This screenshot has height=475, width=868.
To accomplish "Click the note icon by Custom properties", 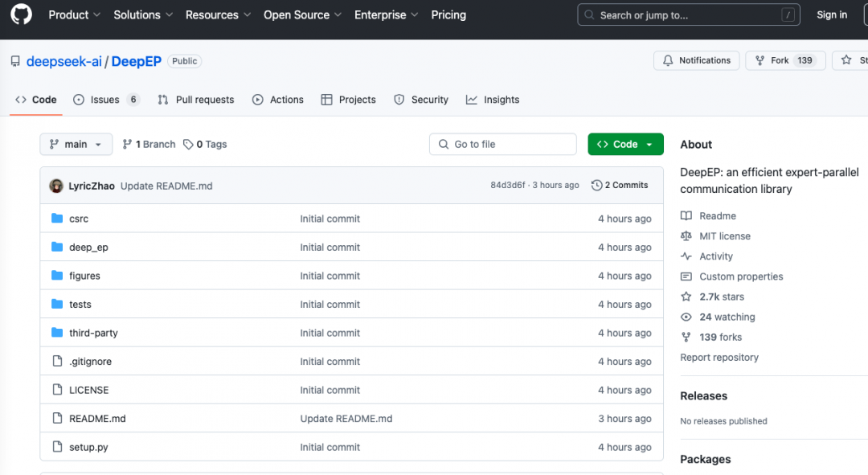I will 686,276.
